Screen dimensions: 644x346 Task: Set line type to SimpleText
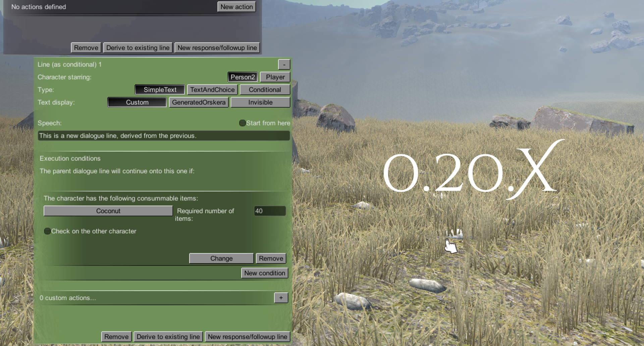click(x=160, y=90)
